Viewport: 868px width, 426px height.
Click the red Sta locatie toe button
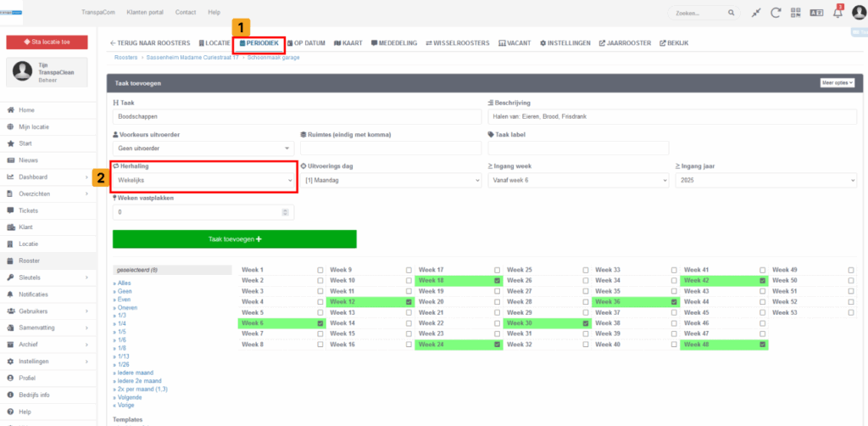coord(47,42)
